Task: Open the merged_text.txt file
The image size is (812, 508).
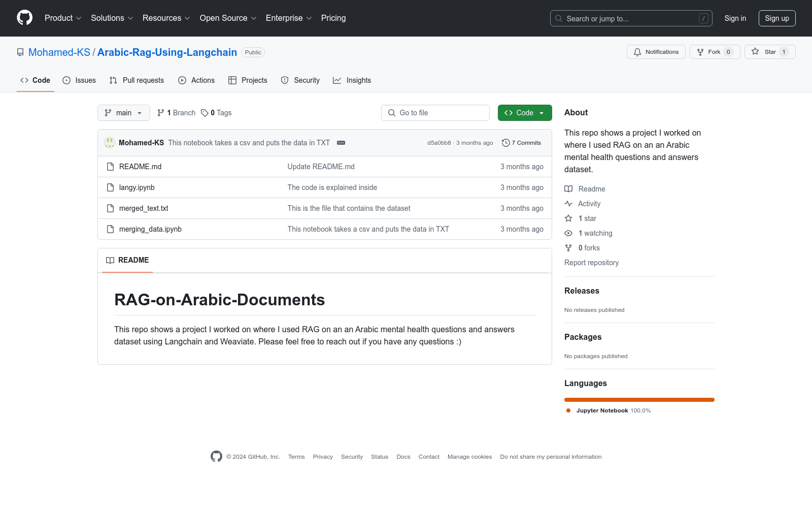Action: [144, 208]
